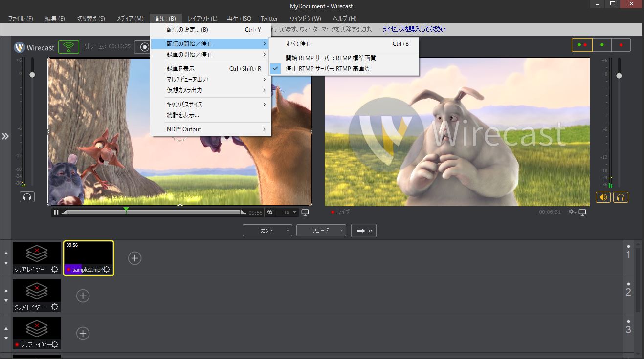Viewport: 644px width, 359px height.
Task: Choose 統計を表示... from the menu
Action: (210, 115)
